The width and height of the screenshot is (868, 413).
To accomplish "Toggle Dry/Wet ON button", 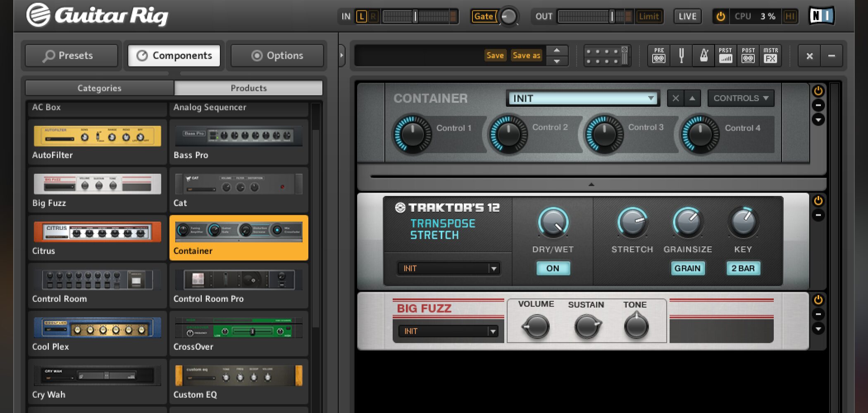I will pyautogui.click(x=553, y=268).
